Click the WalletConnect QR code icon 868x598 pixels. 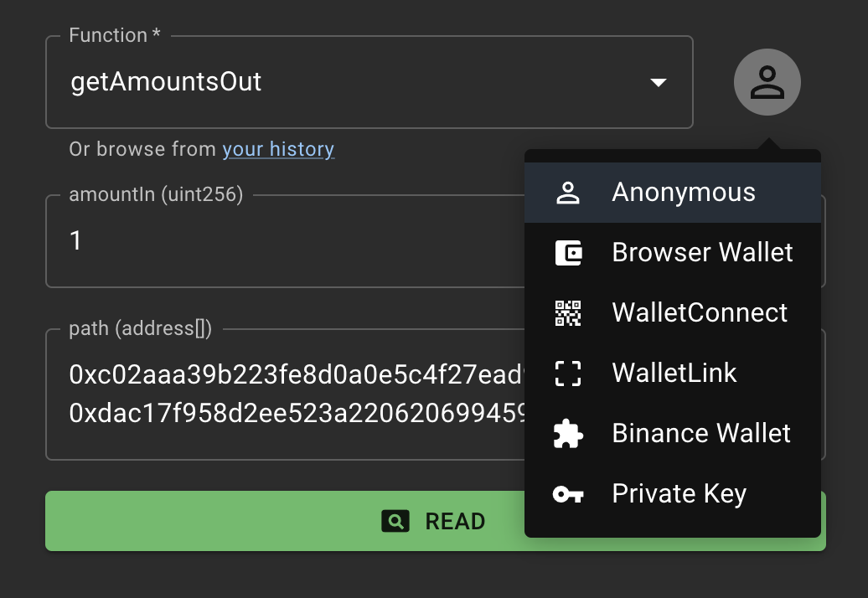(568, 313)
